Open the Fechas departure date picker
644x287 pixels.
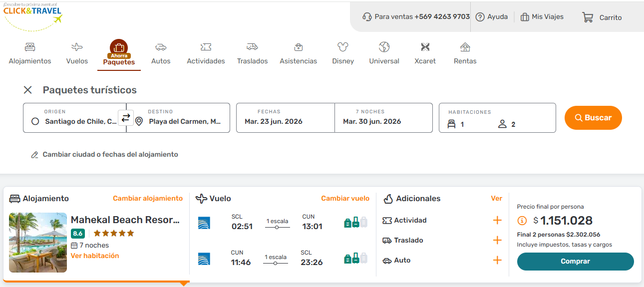[285, 118]
